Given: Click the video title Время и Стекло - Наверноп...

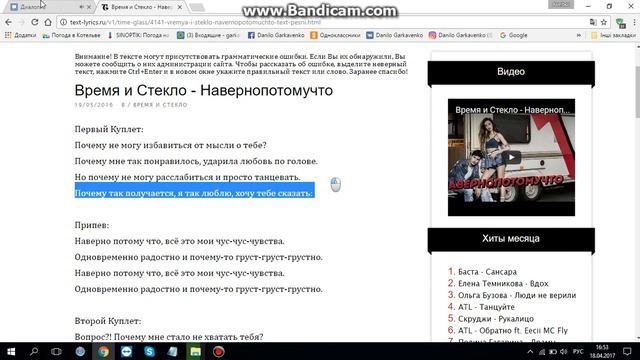Looking at the screenshot, I should pos(512,110).
